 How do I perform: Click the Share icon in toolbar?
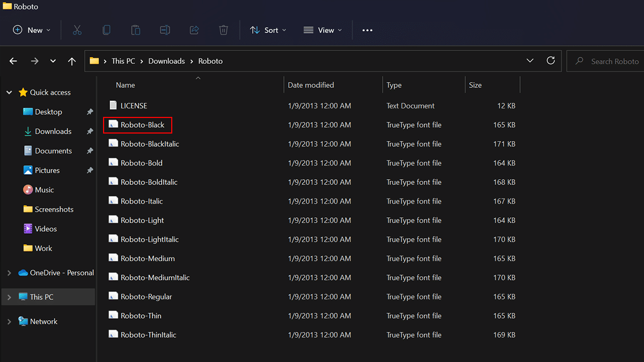[194, 30]
